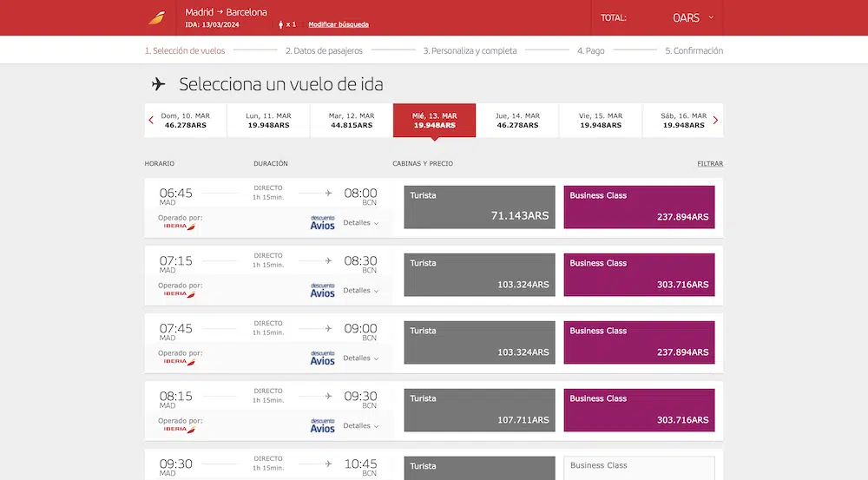The height and width of the screenshot is (480, 868).
Task: Expand the TOTAL 0ARS dropdown chevron
Action: [x=711, y=17]
